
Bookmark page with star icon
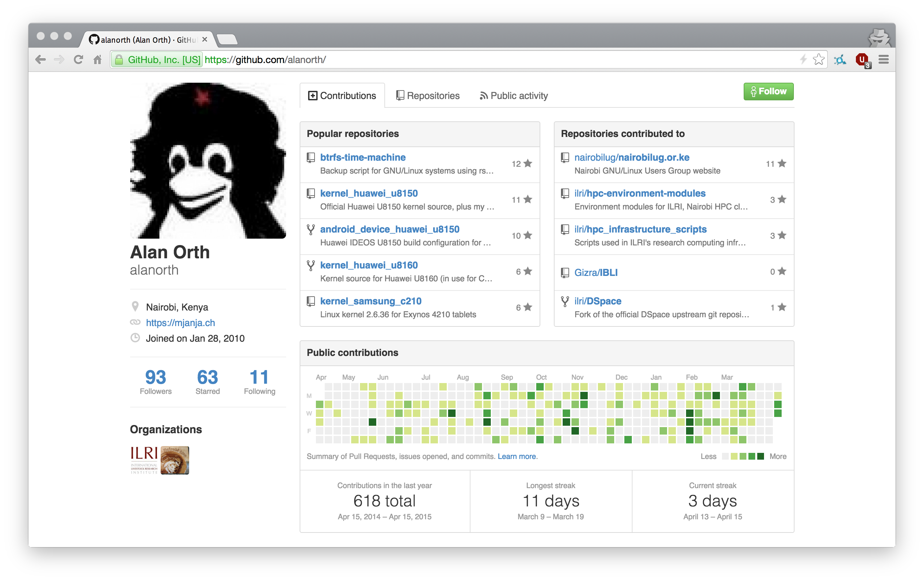[x=819, y=59]
